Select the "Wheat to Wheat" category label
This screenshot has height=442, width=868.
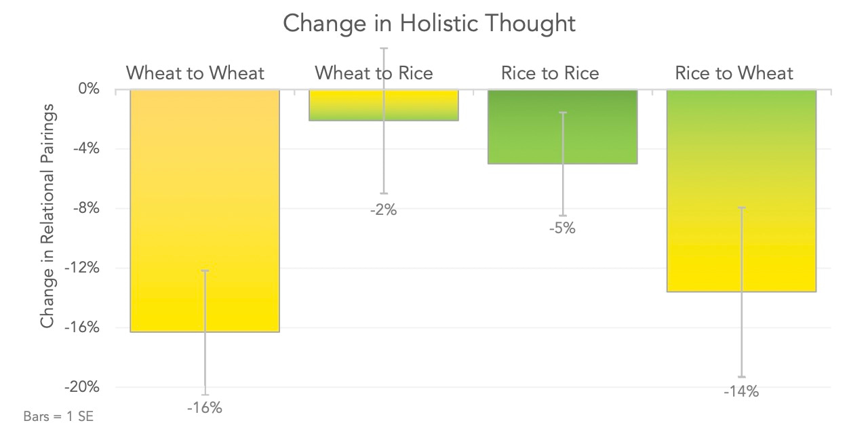coord(195,73)
